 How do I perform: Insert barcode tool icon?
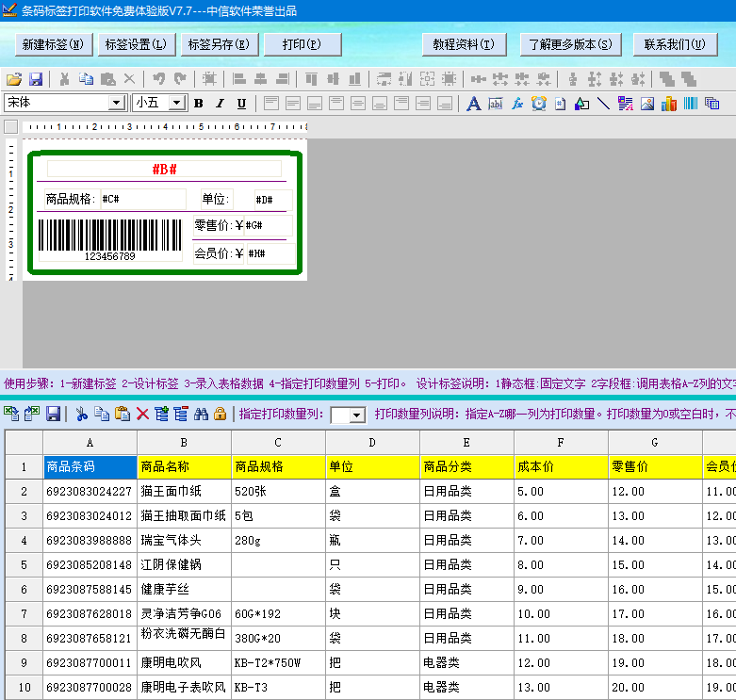[691, 104]
